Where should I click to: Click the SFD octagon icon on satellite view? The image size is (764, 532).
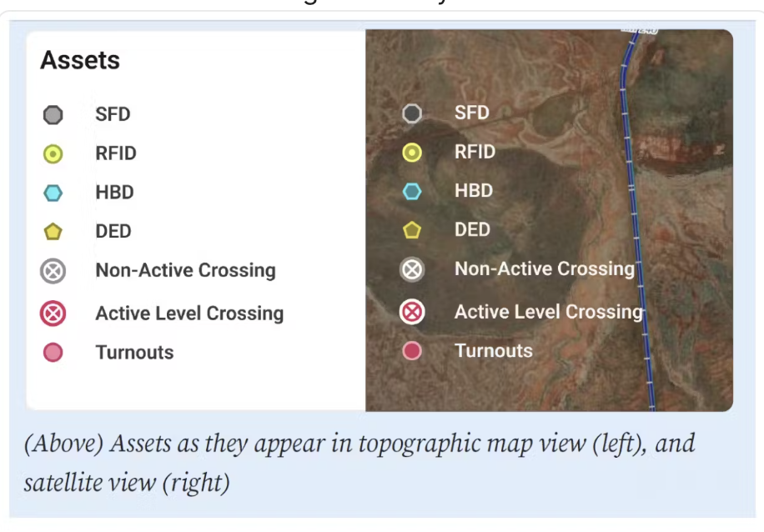[412, 113]
